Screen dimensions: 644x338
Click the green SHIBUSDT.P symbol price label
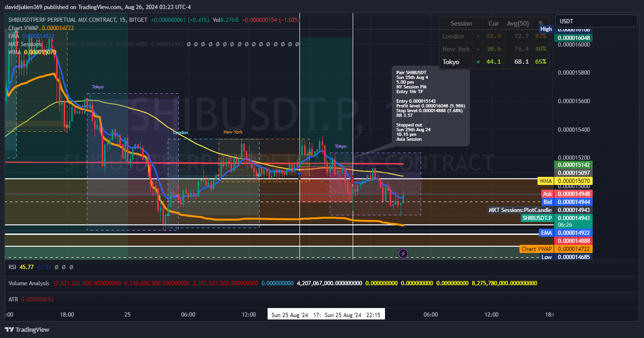pyautogui.click(x=538, y=218)
